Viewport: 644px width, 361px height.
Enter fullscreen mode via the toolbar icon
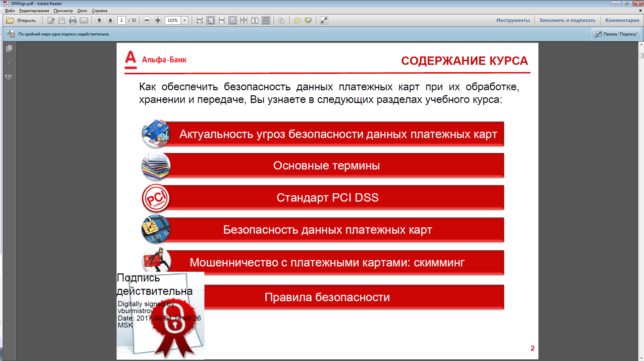(x=324, y=20)
